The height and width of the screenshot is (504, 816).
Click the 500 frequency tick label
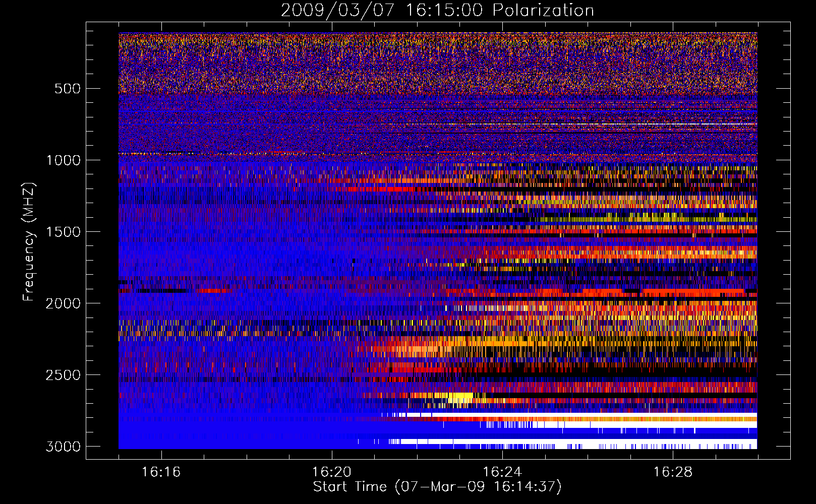[x=68, y=89]
